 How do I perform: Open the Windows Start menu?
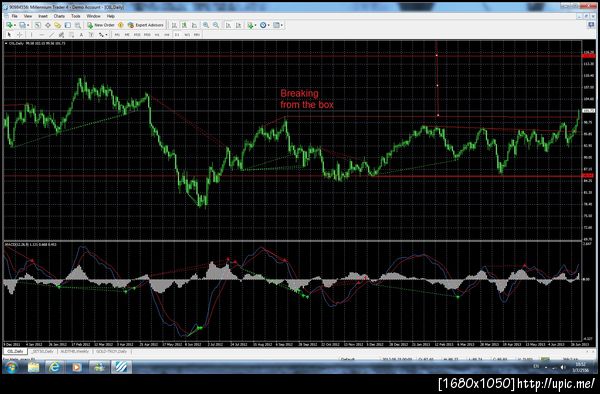click(x=11, y=367)
